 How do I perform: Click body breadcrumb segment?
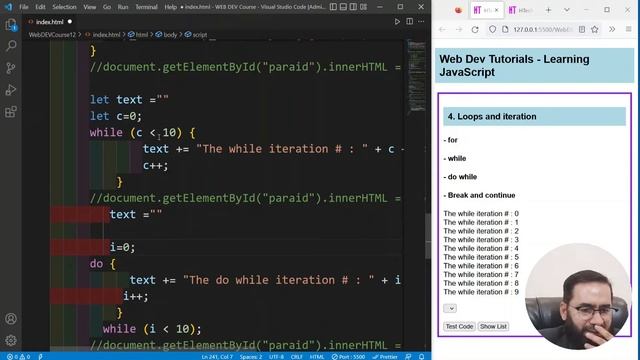pos(167,35)
